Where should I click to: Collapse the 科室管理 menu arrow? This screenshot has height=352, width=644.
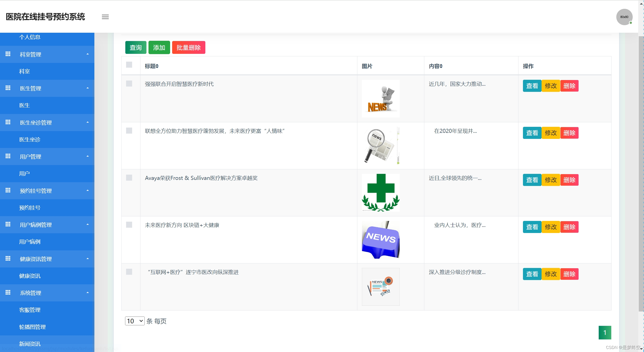pos(88,54)
